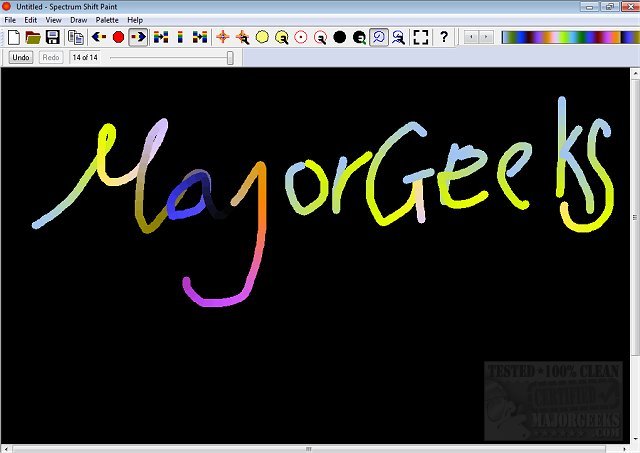640x453 pixels.
Task: Open the Help menu
Action: point(135,20)
